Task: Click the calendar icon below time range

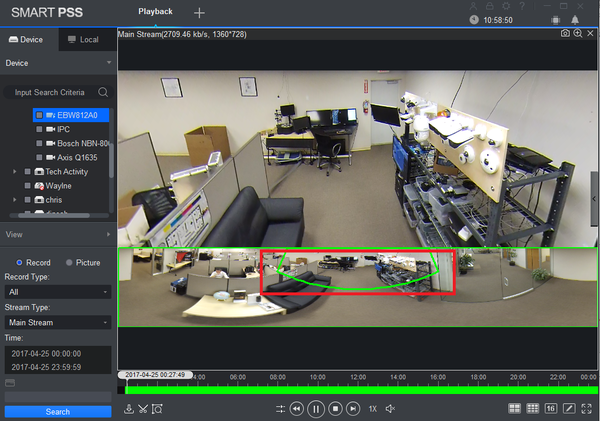Action: coord(10,383)
